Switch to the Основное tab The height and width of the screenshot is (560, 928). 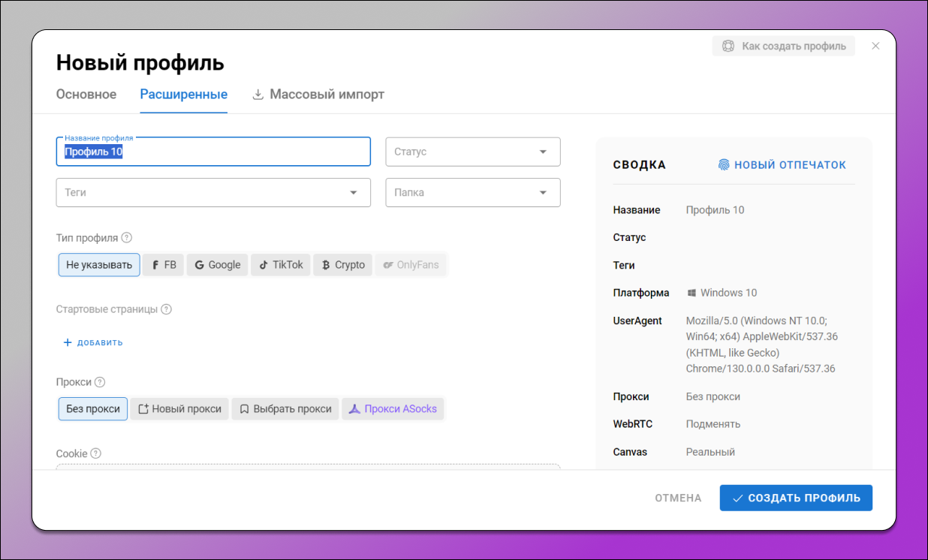86,95
